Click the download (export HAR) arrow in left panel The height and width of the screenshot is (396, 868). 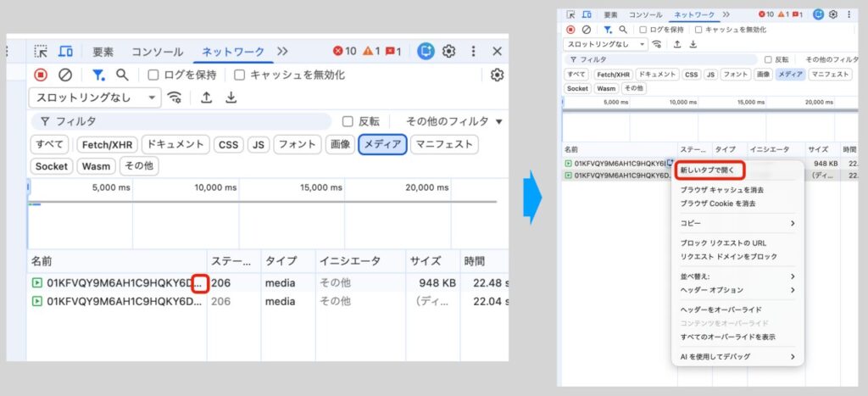point(231,98)
